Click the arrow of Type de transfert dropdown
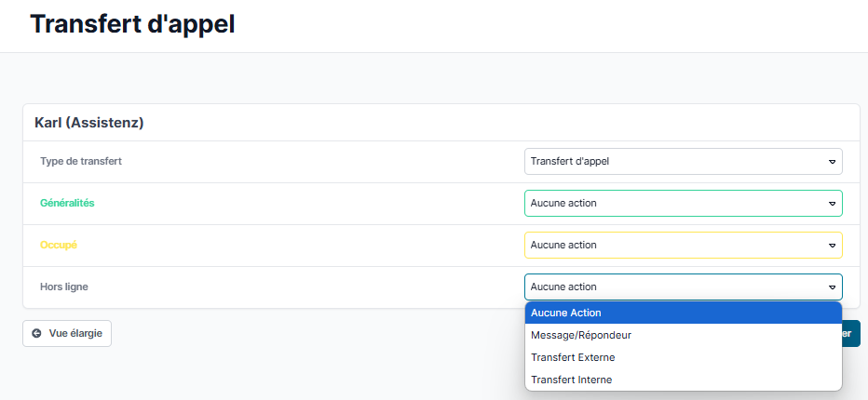Image resolution: width=868 pixels, height=400 pixels. click(x=832, y=162)
